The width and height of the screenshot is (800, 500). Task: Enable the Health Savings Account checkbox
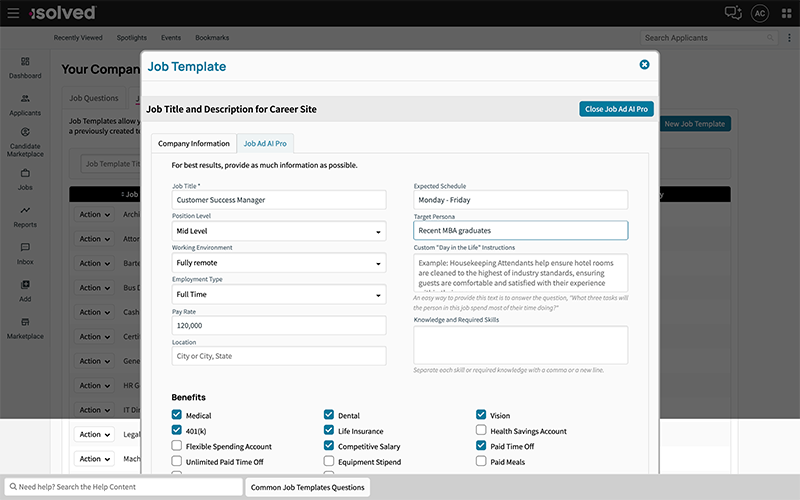(481, 431)
